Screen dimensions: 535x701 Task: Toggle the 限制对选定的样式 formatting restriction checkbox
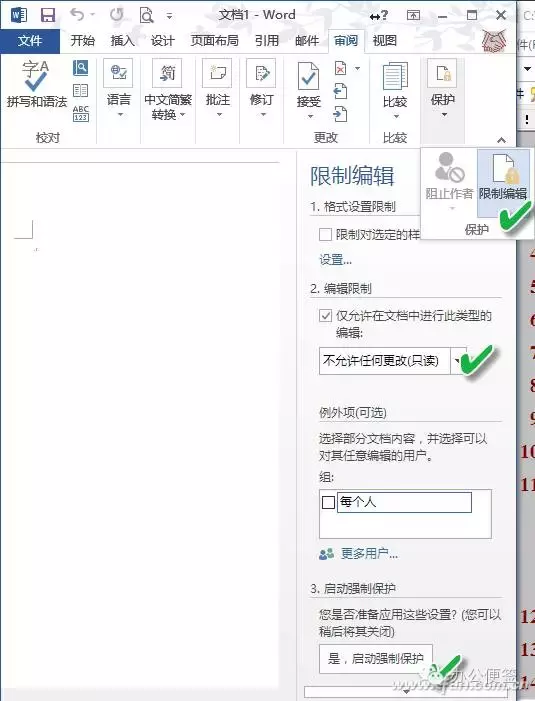[x=325, y=235]
